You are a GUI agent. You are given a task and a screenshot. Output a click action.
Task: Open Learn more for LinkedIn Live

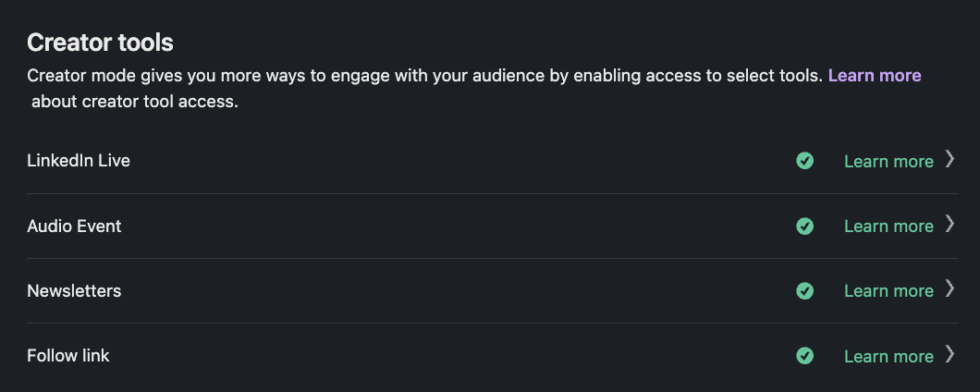tap(888, 161)
